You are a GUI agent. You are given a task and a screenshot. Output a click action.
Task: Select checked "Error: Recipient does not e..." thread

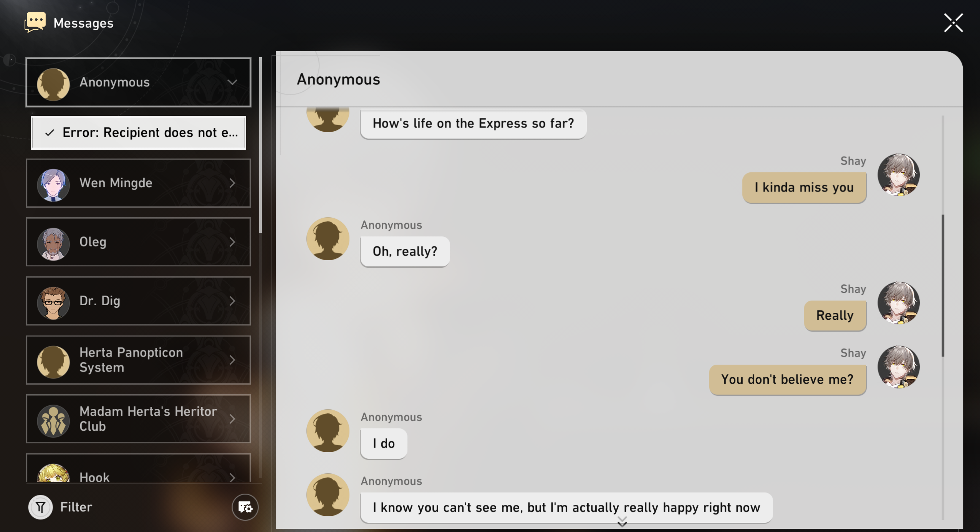138,133
